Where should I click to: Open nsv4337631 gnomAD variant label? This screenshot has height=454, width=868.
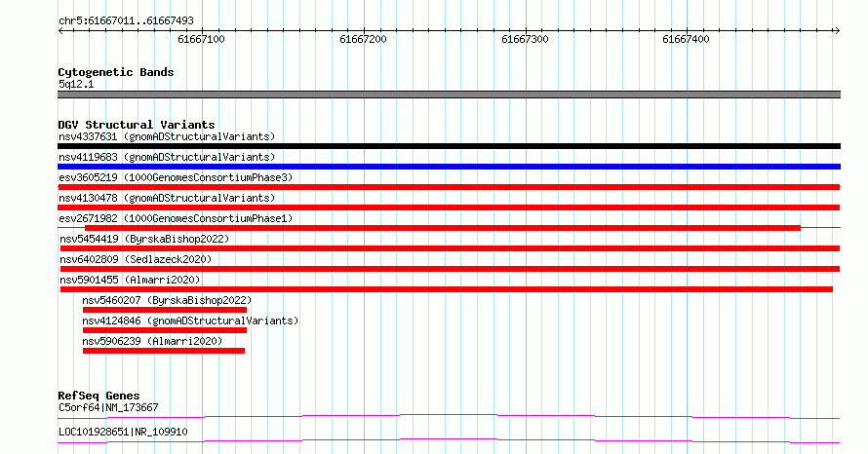[167, 136]
